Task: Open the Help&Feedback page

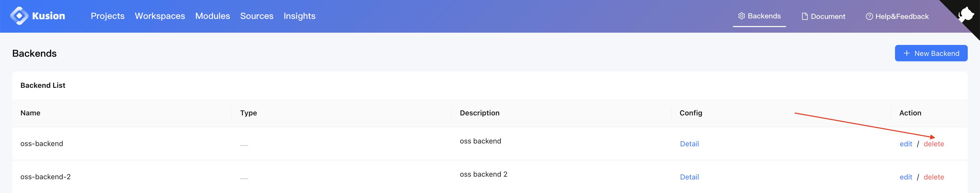Action: click(897, 16)
